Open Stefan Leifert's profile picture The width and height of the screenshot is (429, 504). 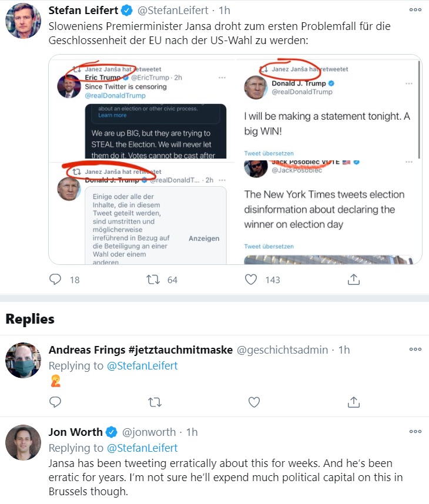click(x=23, y=24)
